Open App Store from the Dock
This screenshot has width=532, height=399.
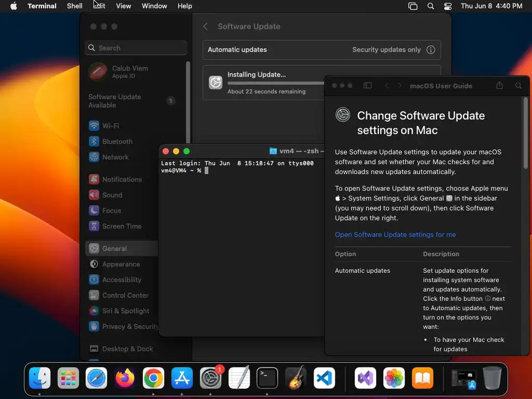pos(182,378)
